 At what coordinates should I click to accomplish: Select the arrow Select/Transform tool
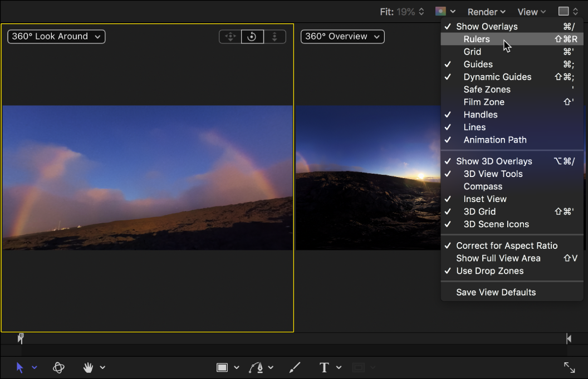(20, 367)
